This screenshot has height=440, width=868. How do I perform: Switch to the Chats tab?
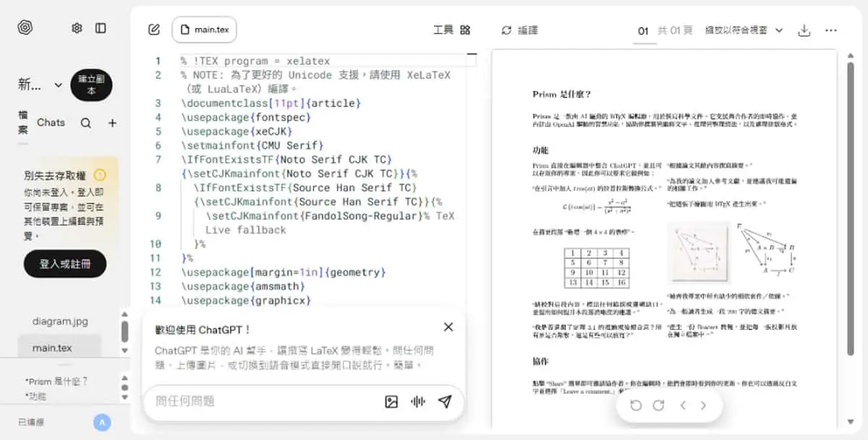51,122
